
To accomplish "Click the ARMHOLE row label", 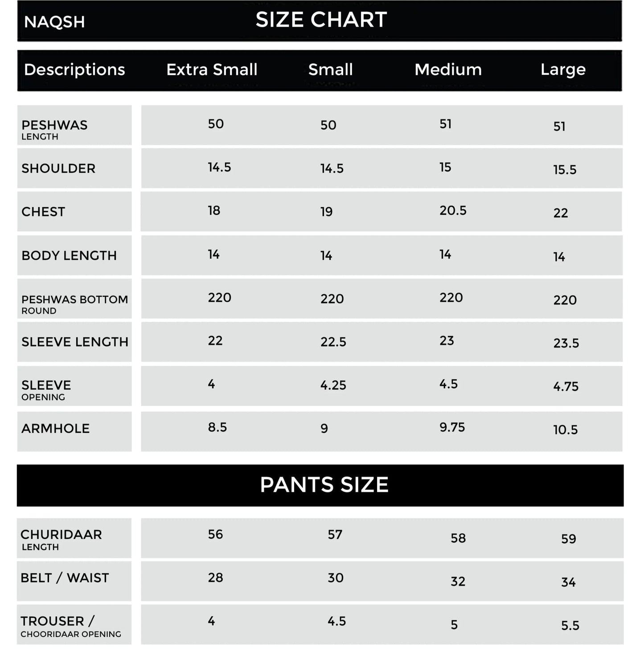I will tap(55, 429).
